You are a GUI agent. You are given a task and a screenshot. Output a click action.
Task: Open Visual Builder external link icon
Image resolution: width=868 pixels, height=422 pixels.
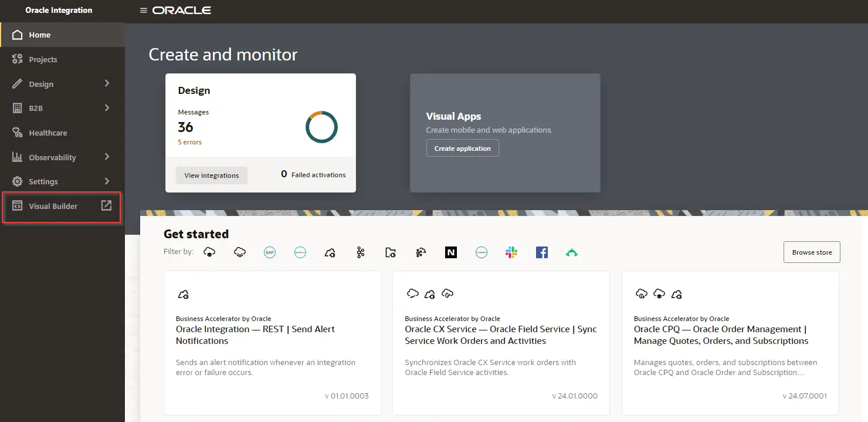106,205
